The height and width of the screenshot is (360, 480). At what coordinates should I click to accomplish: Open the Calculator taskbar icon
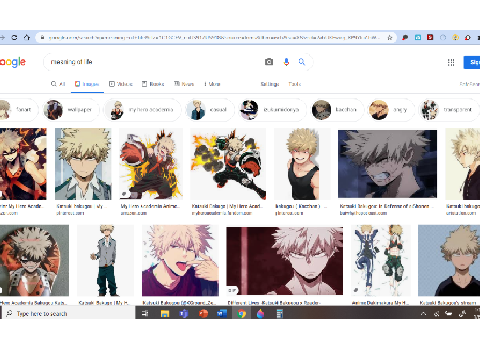(280, 313)
